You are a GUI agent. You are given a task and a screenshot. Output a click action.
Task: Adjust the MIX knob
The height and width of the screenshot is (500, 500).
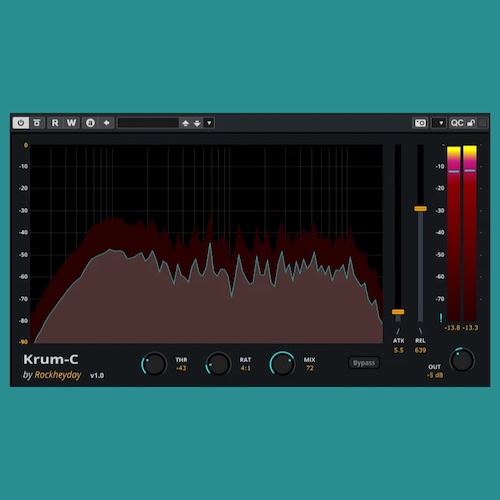pos(282,364)
